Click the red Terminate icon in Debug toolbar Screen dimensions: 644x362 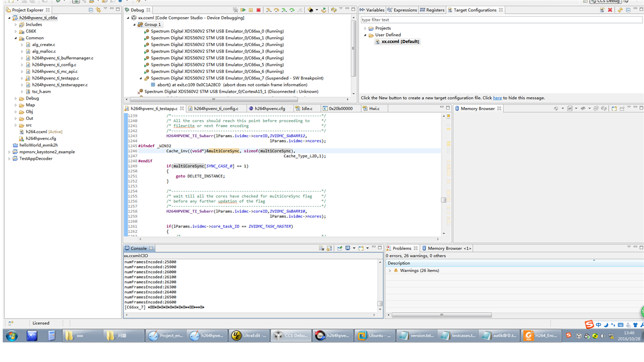pyautogui.click(x=258, y=10)
